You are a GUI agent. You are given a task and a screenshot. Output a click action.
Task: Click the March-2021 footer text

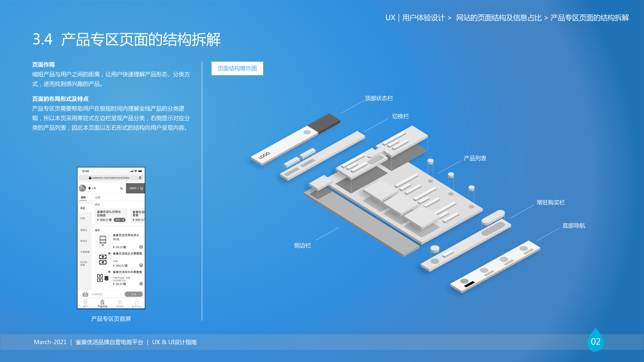click(x=50, y=342)
